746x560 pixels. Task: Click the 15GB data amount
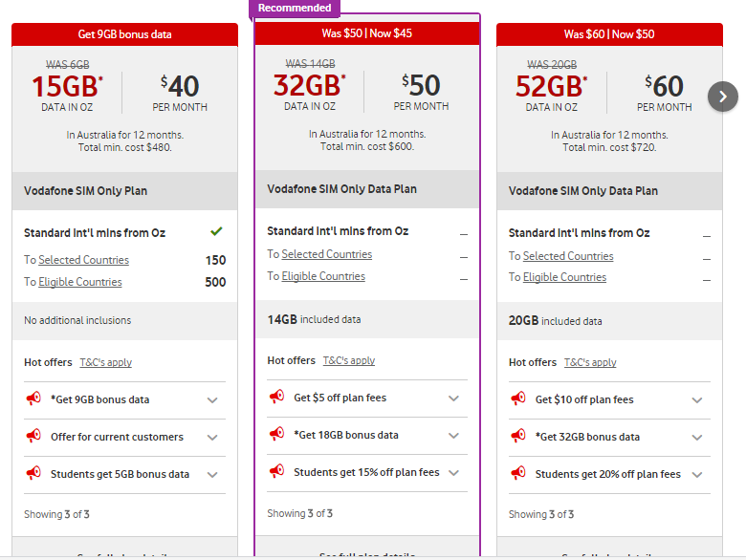pos(67,87)
